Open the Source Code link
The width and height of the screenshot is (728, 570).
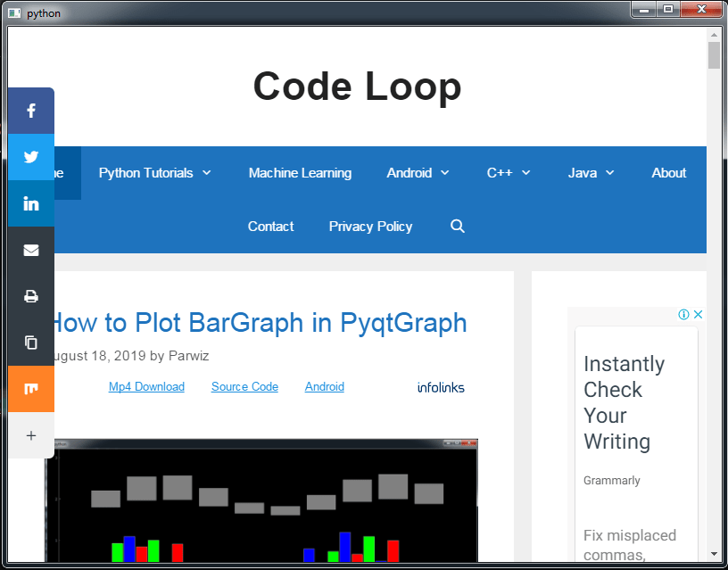coord(244,386)
